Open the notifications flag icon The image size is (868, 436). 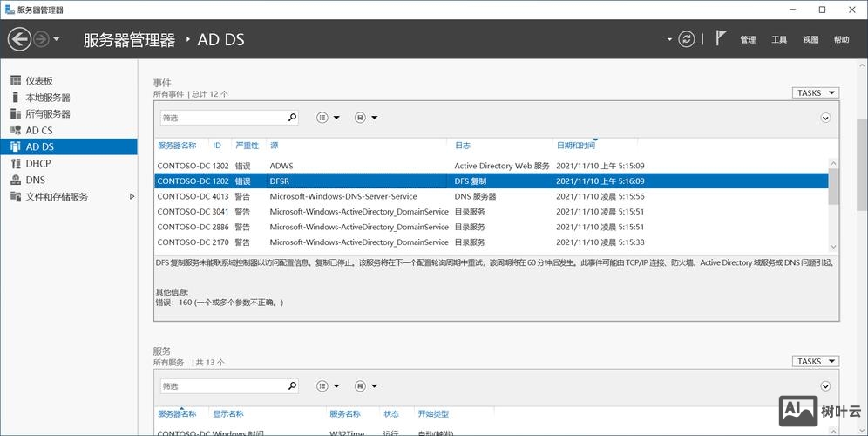721,38
